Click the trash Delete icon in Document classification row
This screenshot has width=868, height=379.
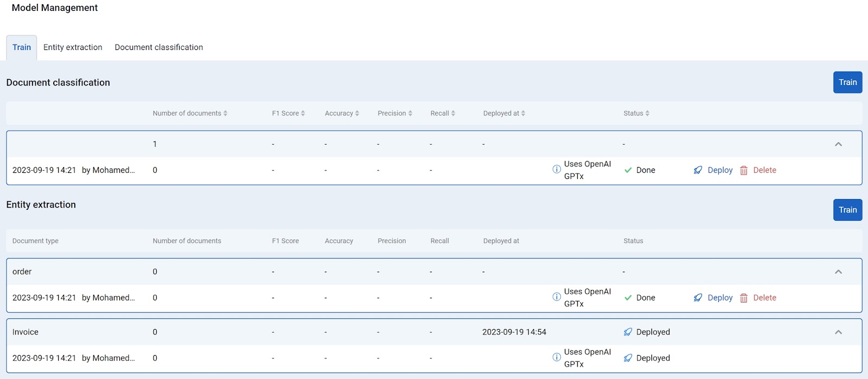click(744, 170)
